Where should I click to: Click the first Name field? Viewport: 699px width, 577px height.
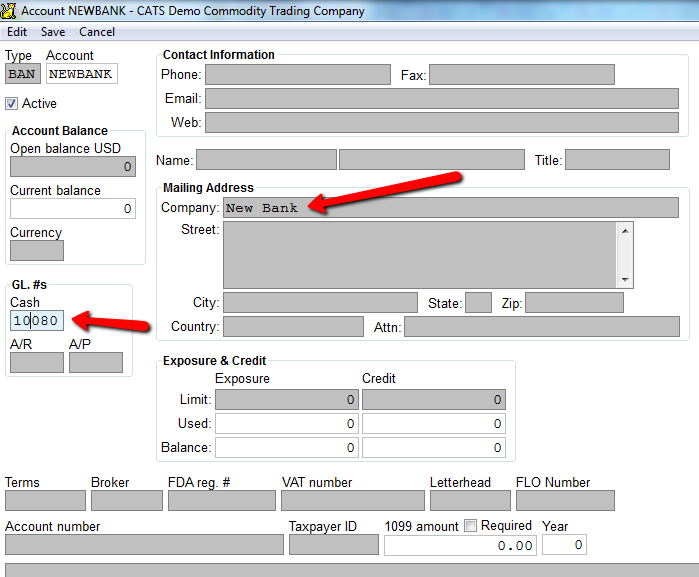[267, 160]
